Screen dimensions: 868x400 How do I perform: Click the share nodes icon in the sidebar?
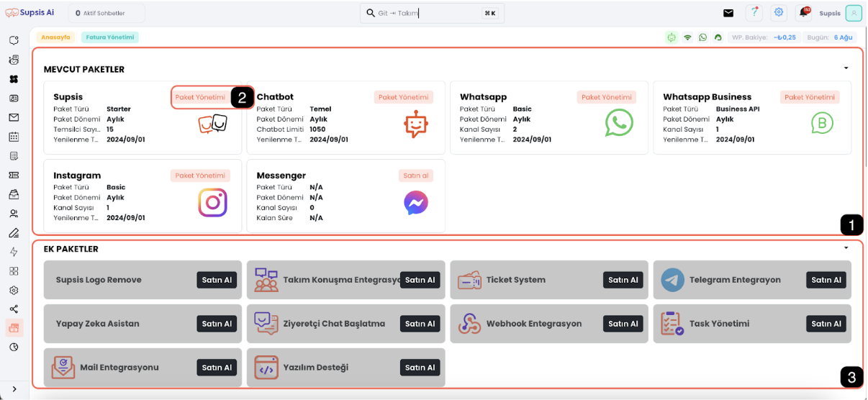coord(14,309)
